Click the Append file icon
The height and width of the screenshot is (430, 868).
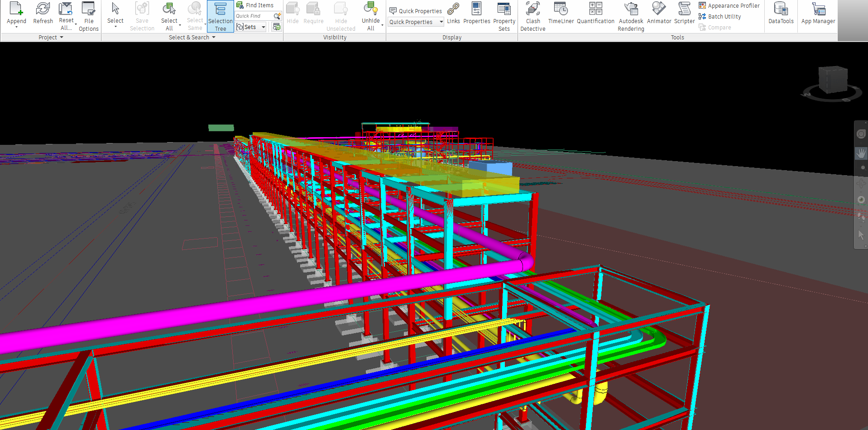tap(16, 14)
